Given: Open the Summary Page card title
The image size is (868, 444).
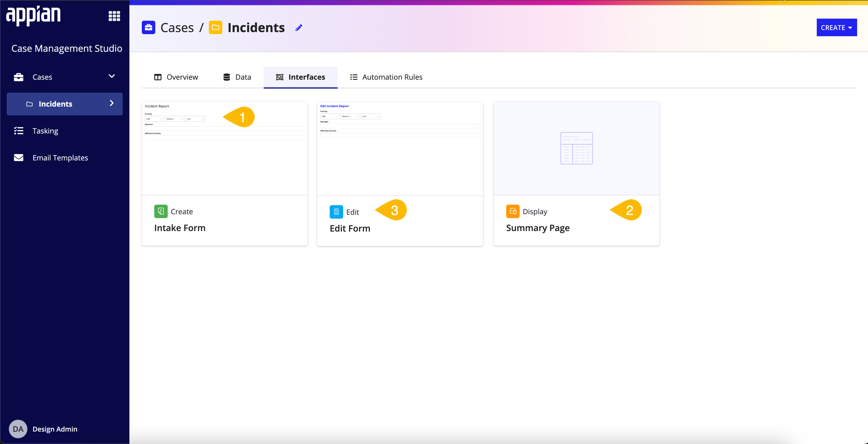Looking at the screenshot, I should click(x=538, y=228).
